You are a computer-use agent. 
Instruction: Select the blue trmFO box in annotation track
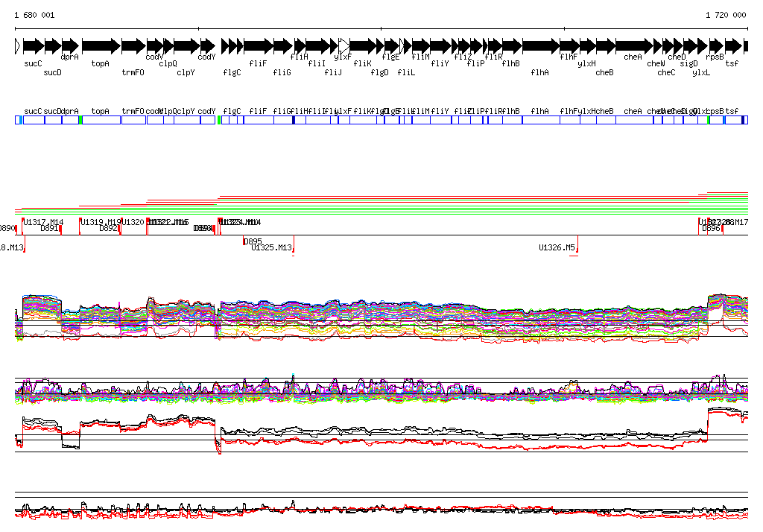pos(133,120)
